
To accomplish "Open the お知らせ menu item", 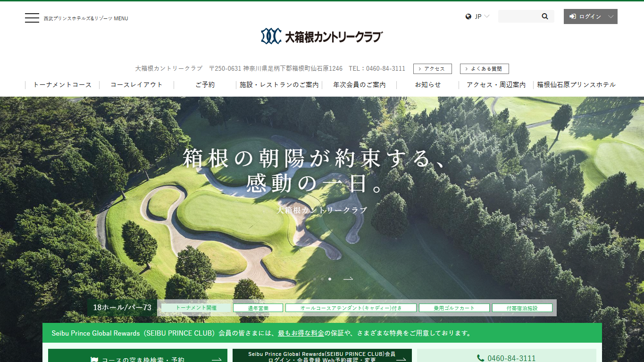I will pos(427,85).
